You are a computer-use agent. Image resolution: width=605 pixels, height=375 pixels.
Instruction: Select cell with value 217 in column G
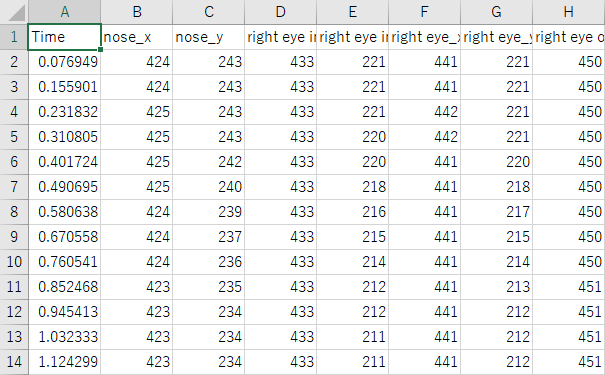(x=497, y=212)
